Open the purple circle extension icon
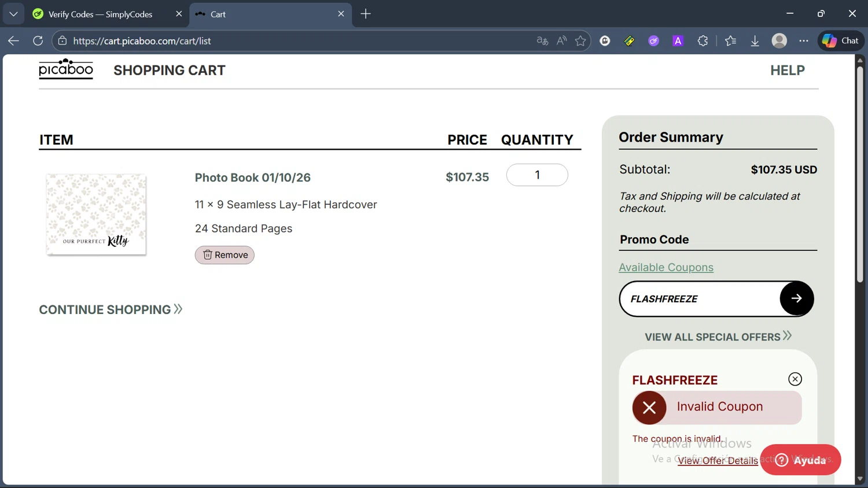Image resolution: width=868 pixels, height=488 pixels. (653, 40)
